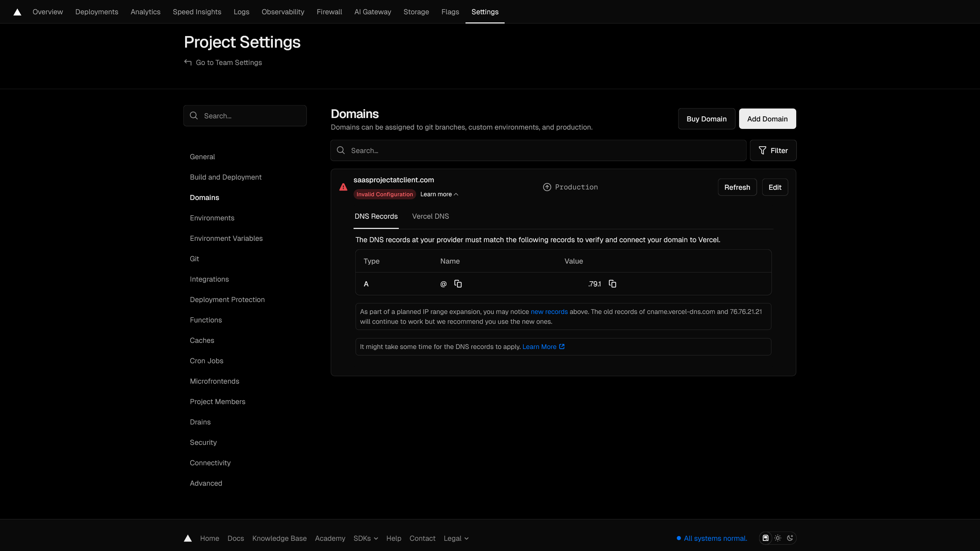Screen dimensions: 980x551
Task: Open the new records link
Action: 549,312
